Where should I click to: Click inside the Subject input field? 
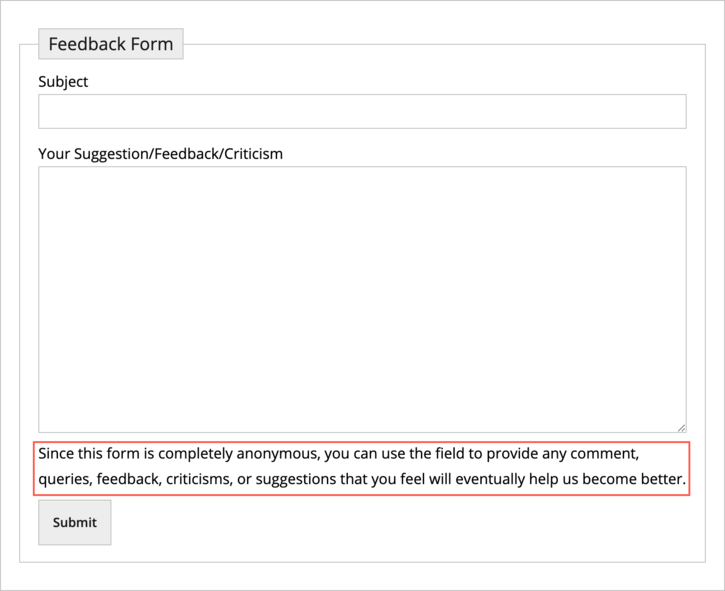coord(362,111)
